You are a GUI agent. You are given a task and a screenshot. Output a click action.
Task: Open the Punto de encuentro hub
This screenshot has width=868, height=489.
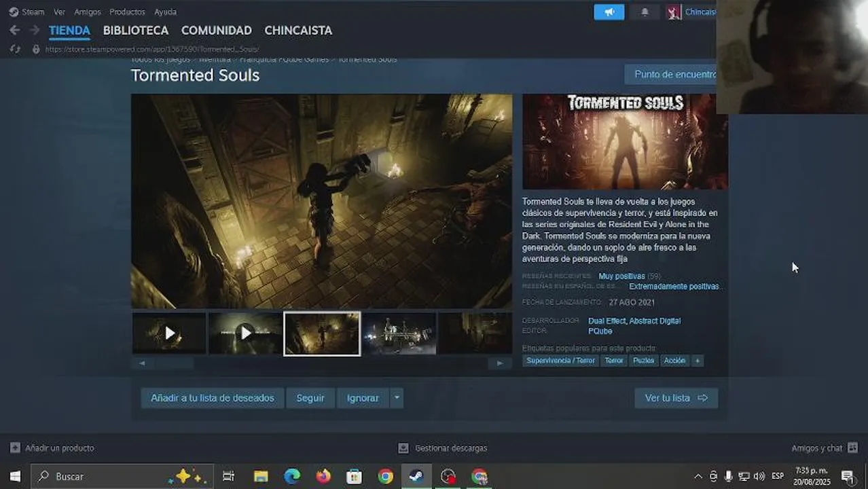[x=671, y=74]
